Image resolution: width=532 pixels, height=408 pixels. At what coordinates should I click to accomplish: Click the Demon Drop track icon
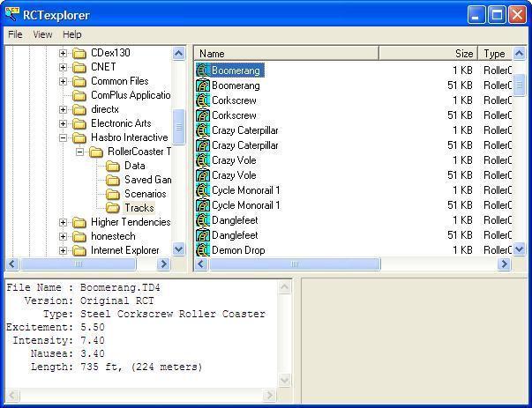click(203, 250)
